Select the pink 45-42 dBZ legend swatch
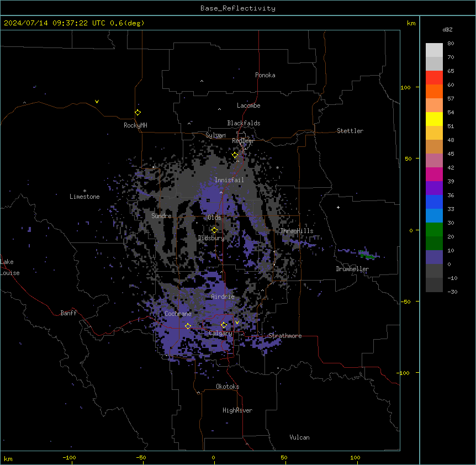476x465 pixels. (434, 161)
